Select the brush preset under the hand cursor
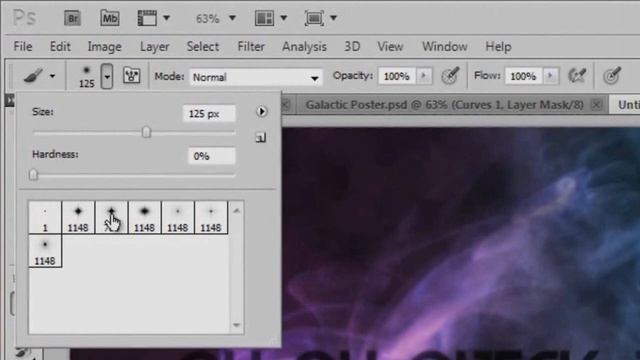This screenshot has width=640, height=360. click(111, 218)
